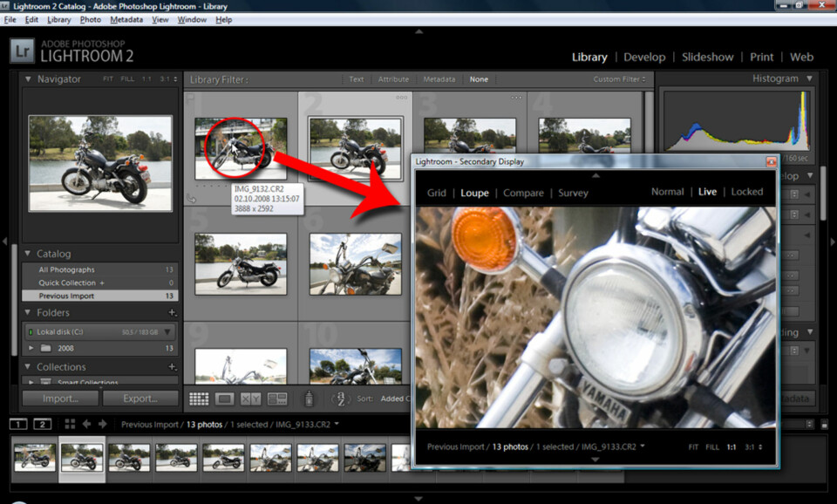Select Survey view toolbar icon
The image size is (837, 504).
click(x=277, y=398)
